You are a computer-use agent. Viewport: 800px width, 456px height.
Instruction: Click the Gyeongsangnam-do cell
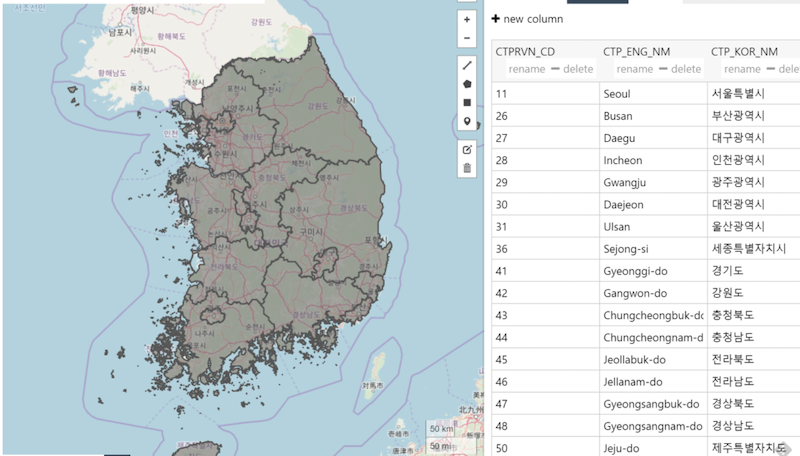(653, 426)
